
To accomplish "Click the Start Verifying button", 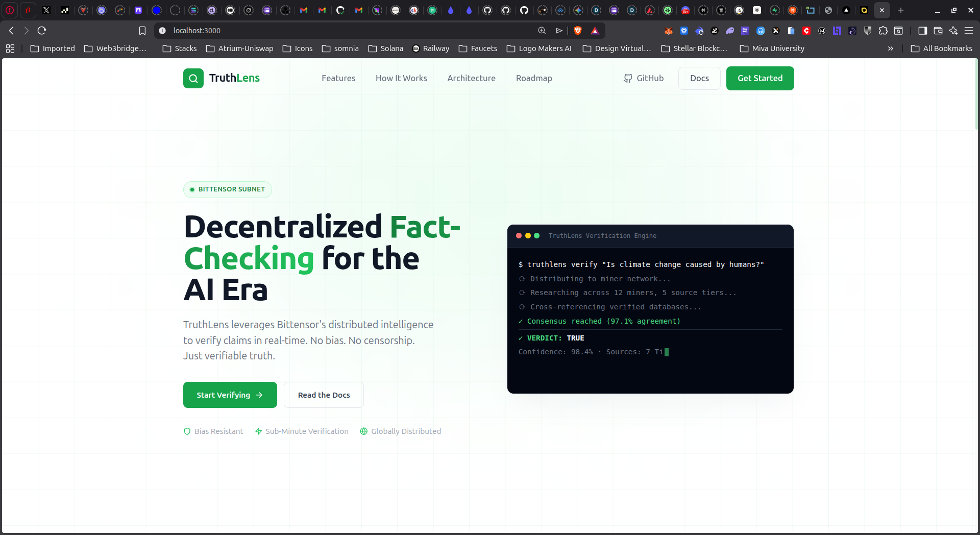I will (230, 395).
